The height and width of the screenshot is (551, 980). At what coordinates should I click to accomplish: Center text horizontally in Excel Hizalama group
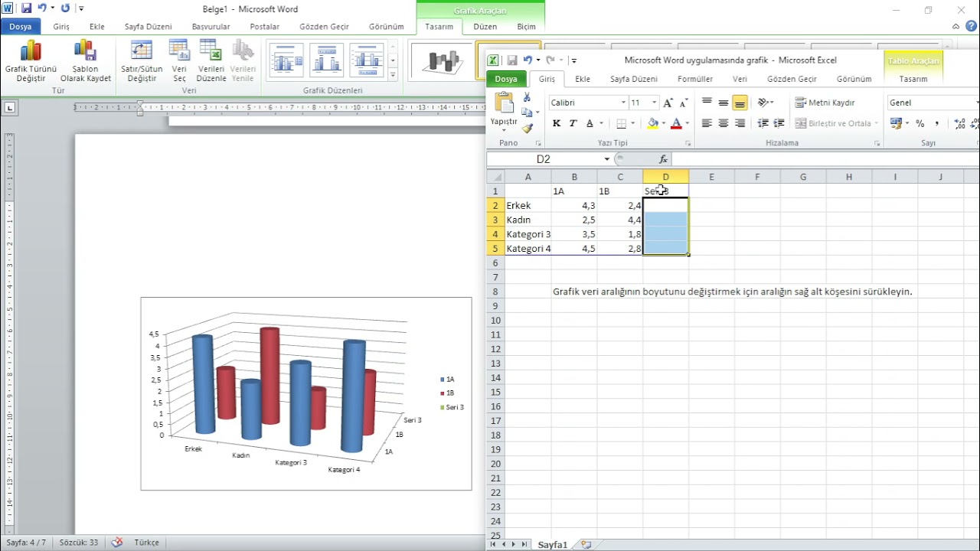point(724,123)
